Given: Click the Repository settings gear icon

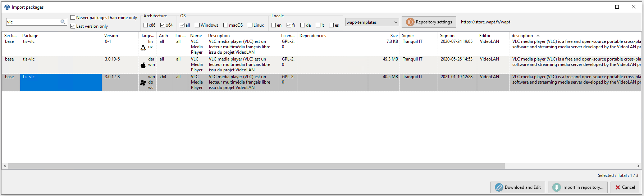Looking at the screenshot, I should pyautogui.click(x=410, y=22).
